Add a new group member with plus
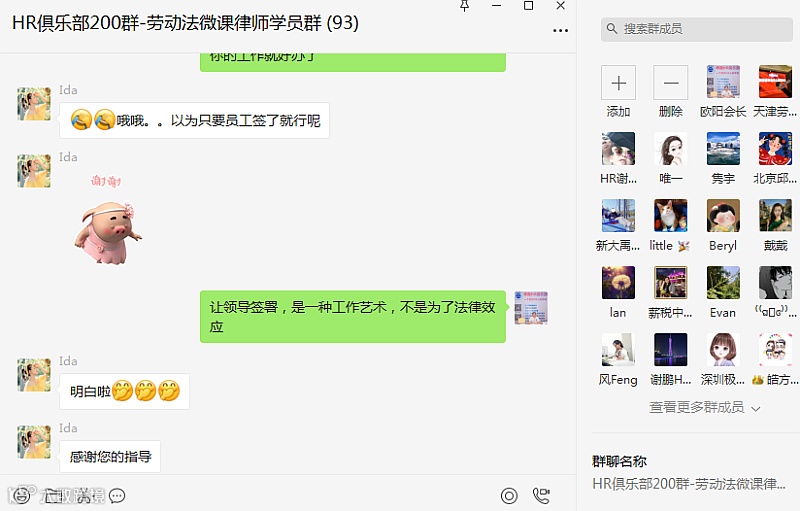The image size is (800, 511). [x=618, y=82]
